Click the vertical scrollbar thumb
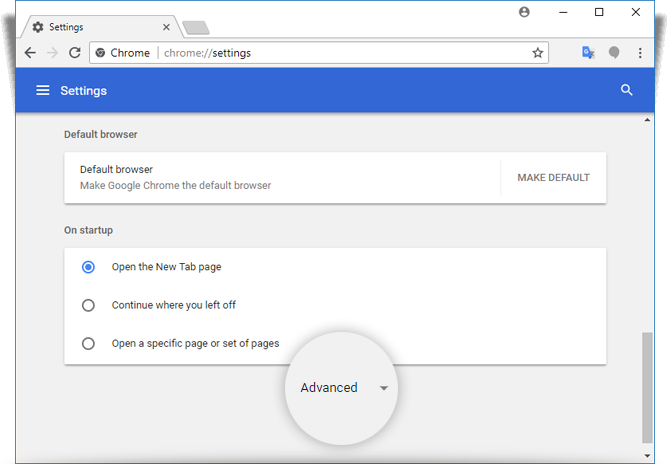Screen dimensions: 667x464 [647, 387]
